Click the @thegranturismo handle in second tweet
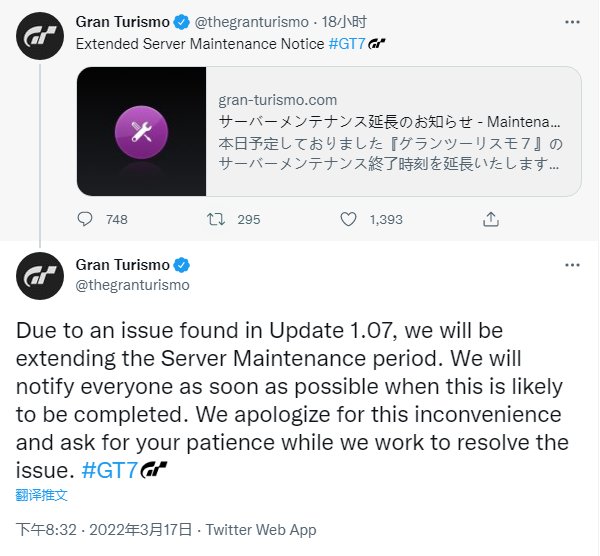The height and width of the screenshot is (556, 600). 132,285
